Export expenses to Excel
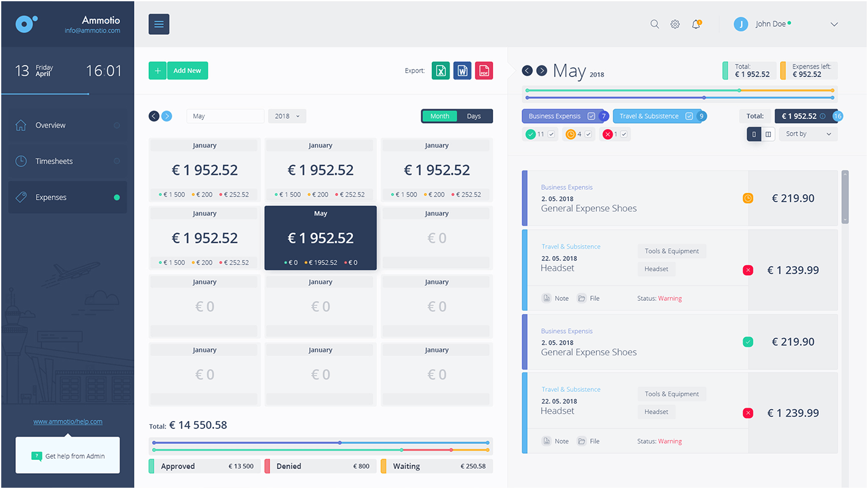 point(441,70)
